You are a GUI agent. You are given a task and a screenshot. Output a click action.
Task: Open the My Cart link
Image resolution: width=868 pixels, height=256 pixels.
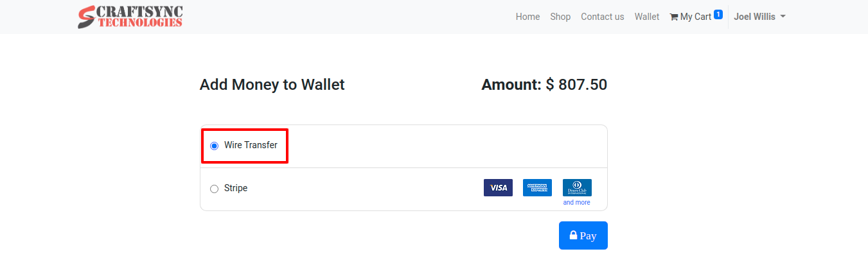pyautogui.click(x=696, y=17)
